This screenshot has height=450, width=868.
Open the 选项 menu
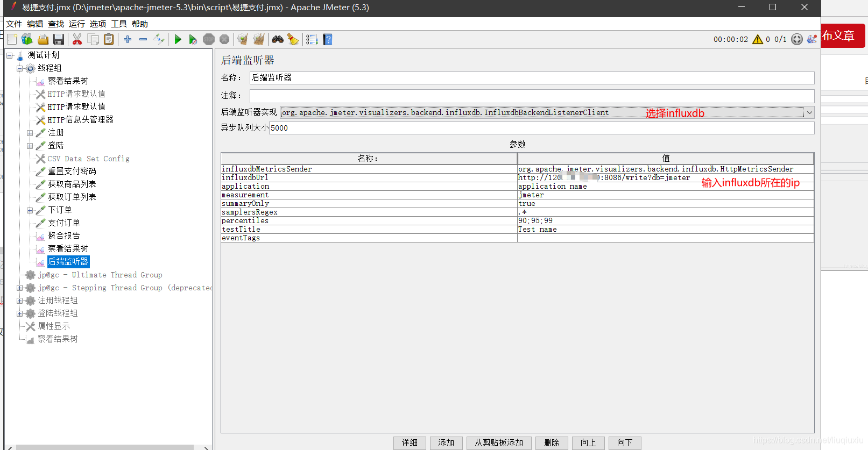click(98, 24)
